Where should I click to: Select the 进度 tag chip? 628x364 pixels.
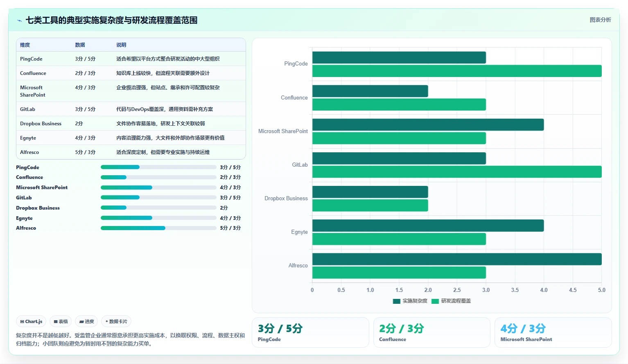coord(86,321)
